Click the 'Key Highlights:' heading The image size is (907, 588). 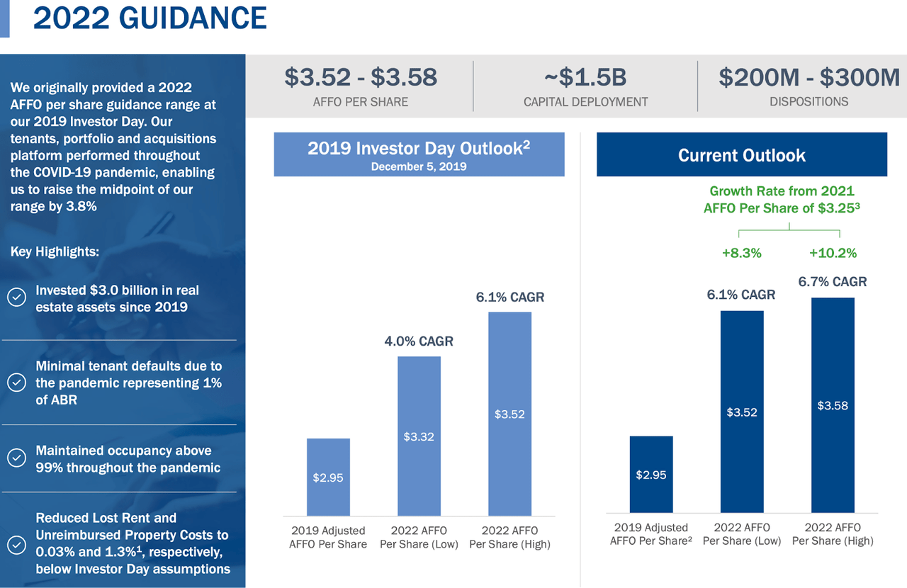(55, 251)
